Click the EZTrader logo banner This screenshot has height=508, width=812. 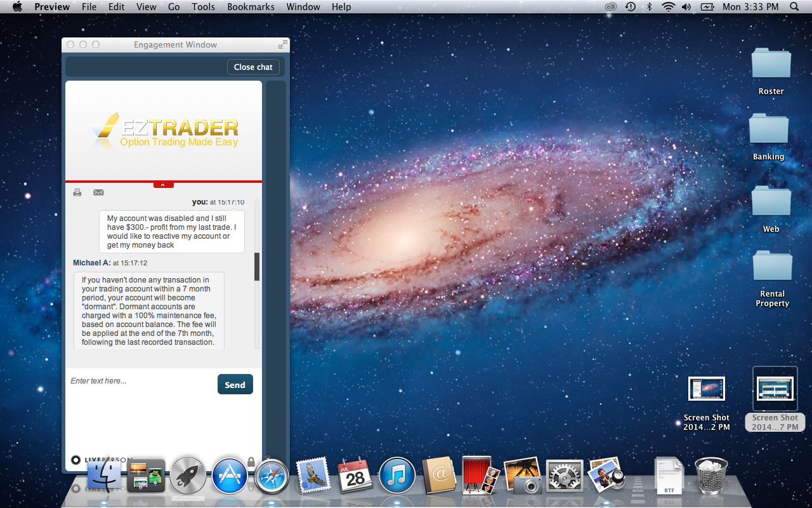pyautogui.click(x=164, y=130)
